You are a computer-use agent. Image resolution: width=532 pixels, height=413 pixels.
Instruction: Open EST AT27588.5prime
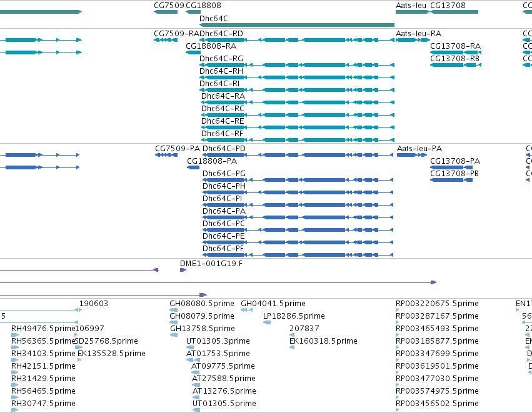224,379
